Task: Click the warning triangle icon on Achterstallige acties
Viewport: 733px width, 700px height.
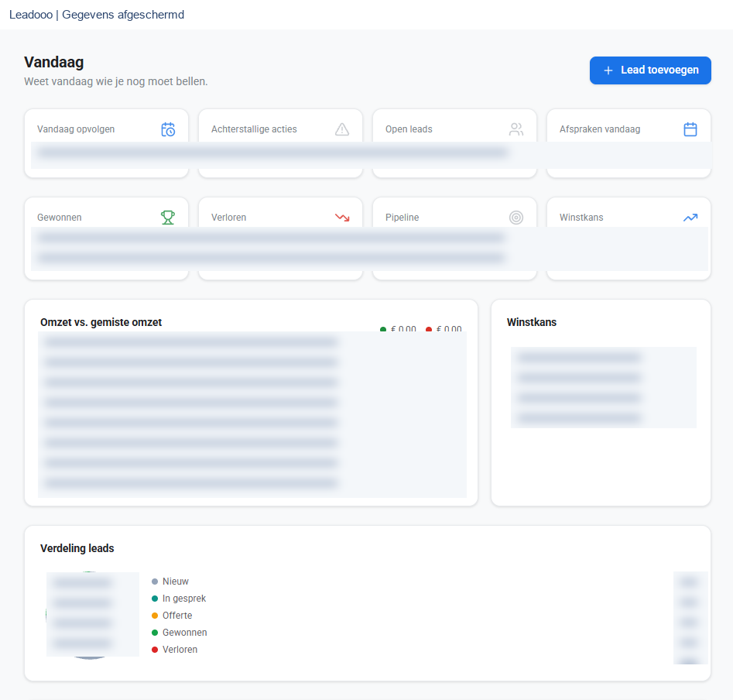Action: (342, 129)
